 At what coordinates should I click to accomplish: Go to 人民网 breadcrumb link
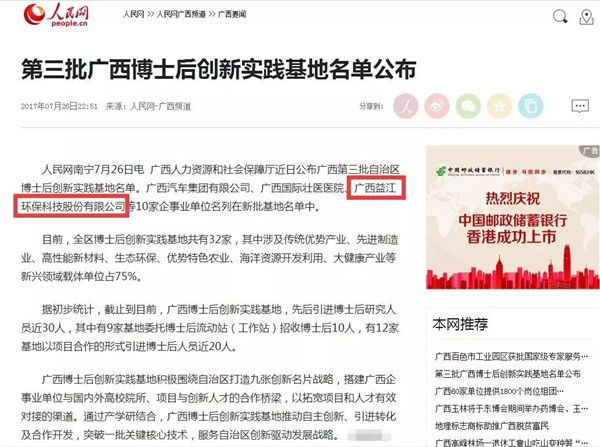pos(133,14)
